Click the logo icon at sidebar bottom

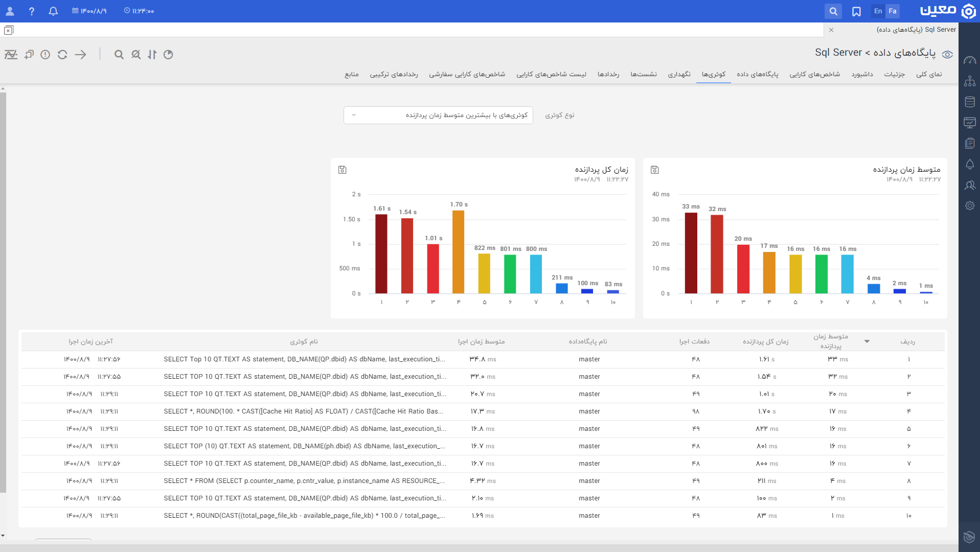(969, 537)
